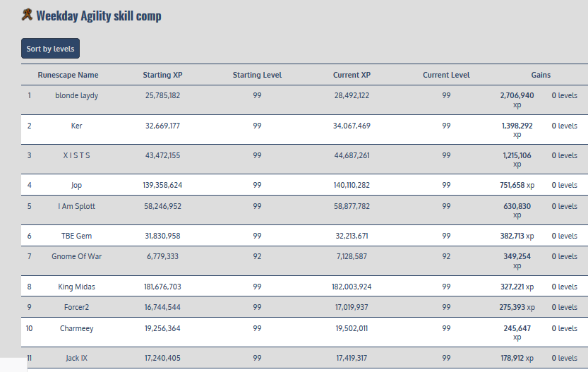Image resolution: width=588 pixels, height=372 pixels.
Task: Select player X I S T S
Action: pos(76,155)
